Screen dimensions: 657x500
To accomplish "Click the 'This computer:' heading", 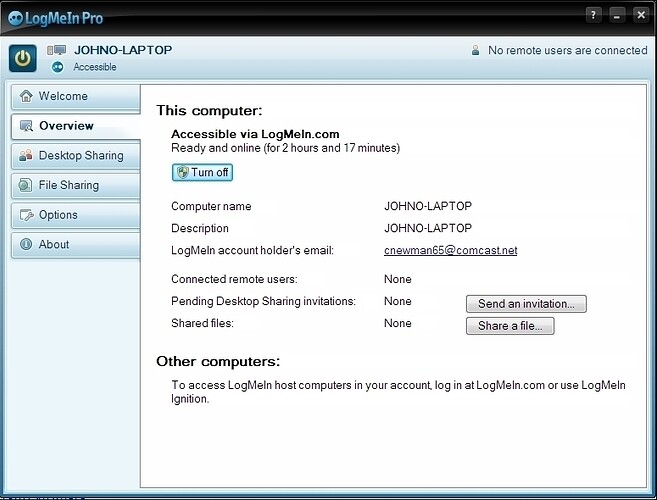I will tap(209, 111).
